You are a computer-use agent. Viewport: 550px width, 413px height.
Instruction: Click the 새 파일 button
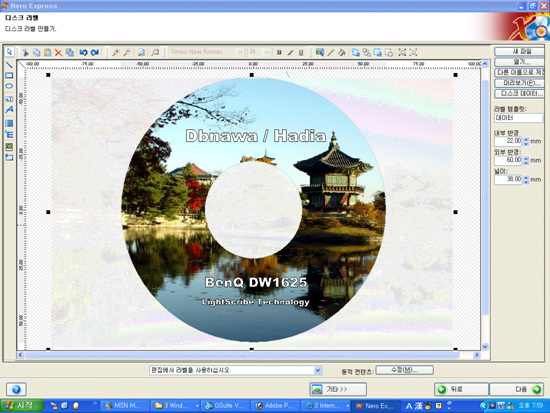tap(520, 51)
